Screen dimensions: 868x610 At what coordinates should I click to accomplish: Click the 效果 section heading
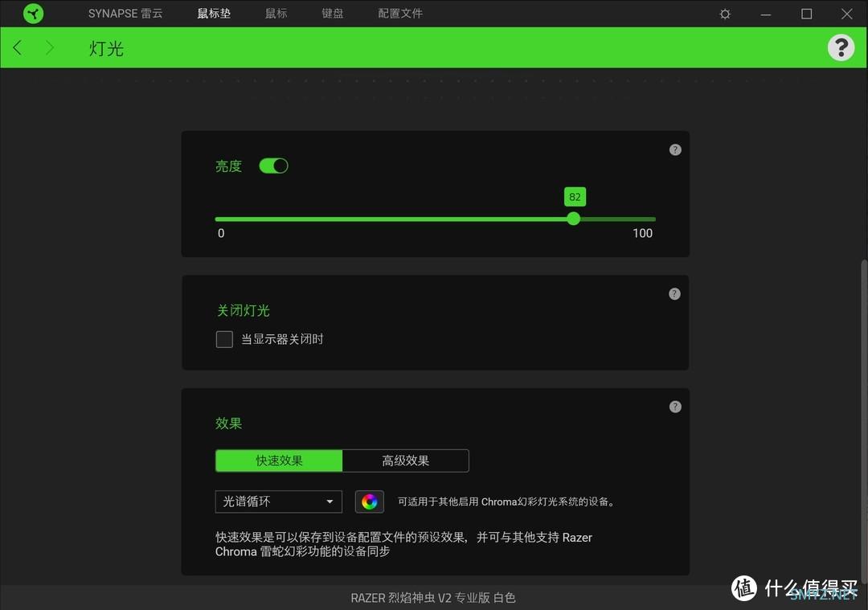[228, 424]
